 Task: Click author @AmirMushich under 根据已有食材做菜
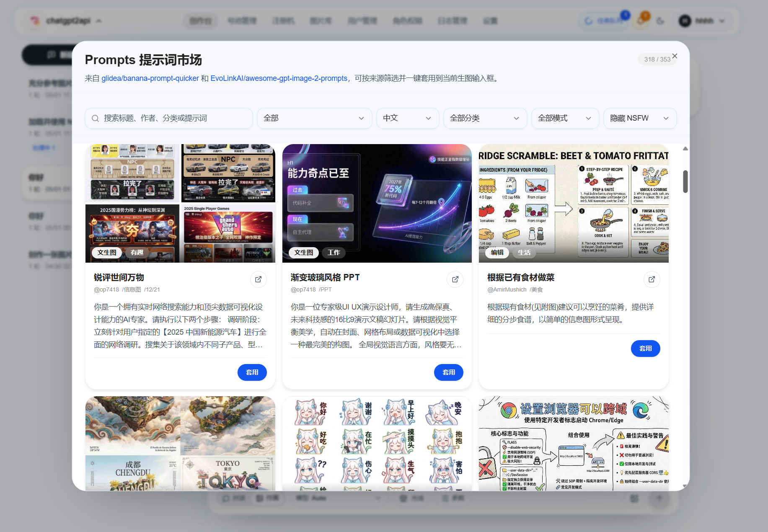pyautogui.click(x=507, y=289)
